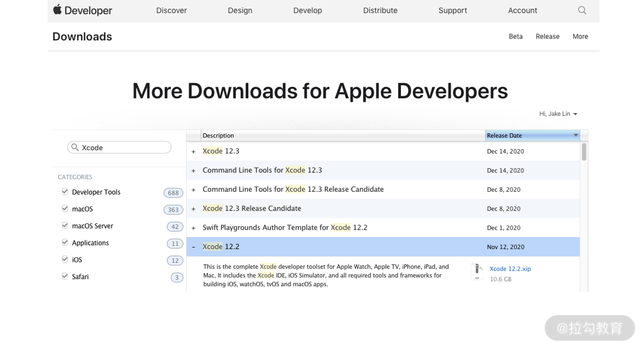Open the Distribute menu
The image size is (644, 349).
coord(380,10)
